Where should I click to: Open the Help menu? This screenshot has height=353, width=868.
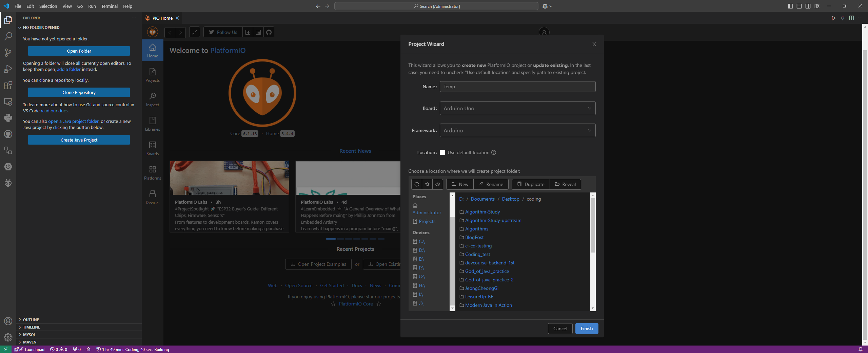click(127, 6)
